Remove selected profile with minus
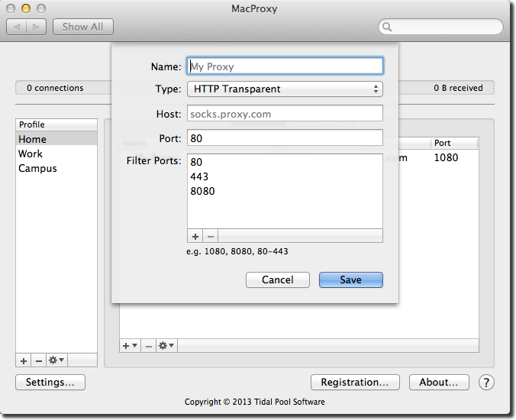The image size is (516, 420). tap(38, 360)
